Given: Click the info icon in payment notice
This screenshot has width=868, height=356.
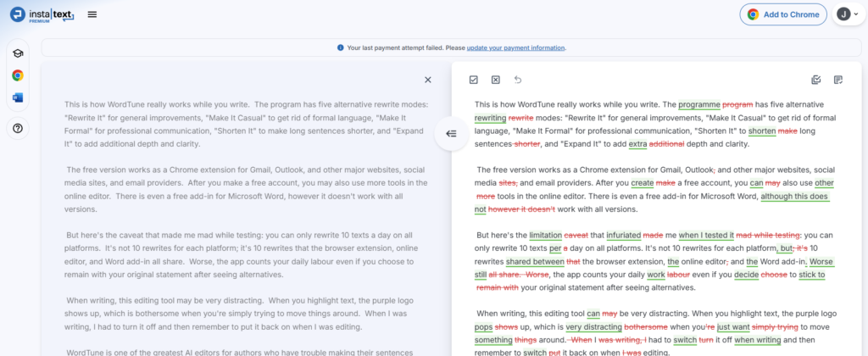Looking at the screenshot, I should [341, 47].
